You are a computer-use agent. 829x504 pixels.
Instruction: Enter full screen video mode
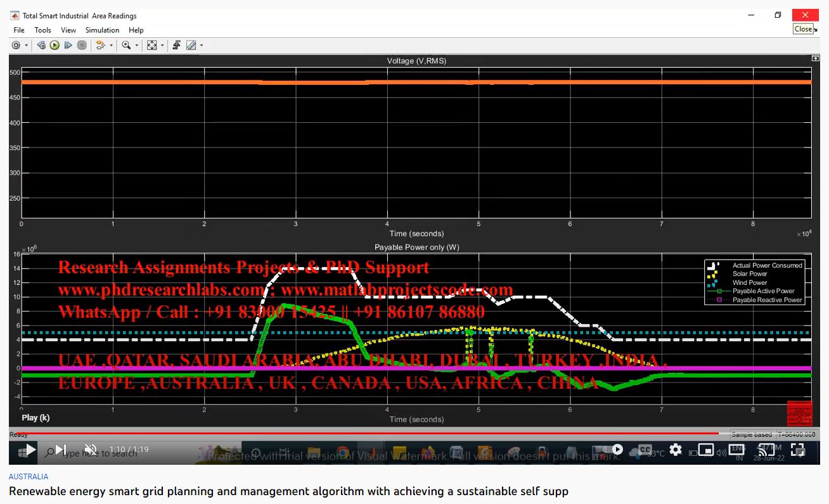pos(798,450)
